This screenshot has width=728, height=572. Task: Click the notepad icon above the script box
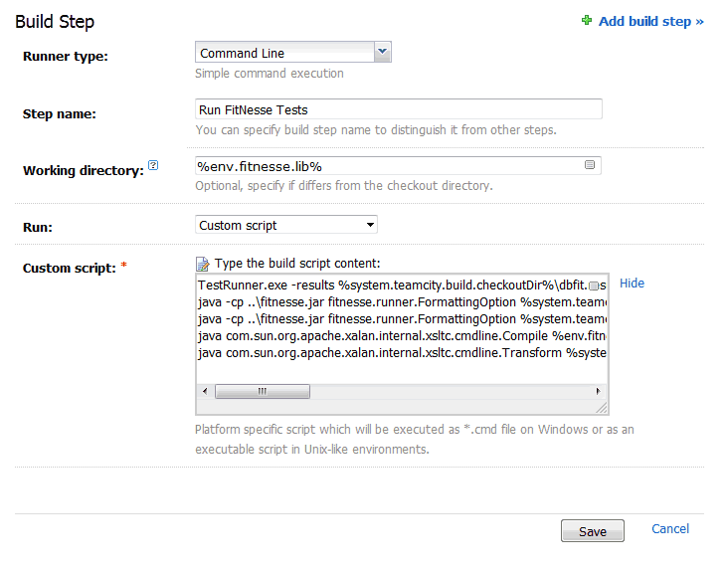(x=202, y=264)
